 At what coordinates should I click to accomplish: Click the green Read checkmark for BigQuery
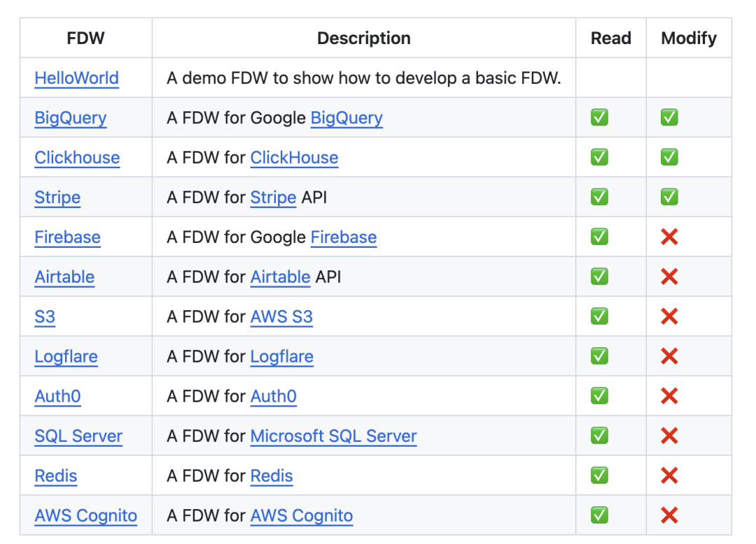click(x=599, y=118)
